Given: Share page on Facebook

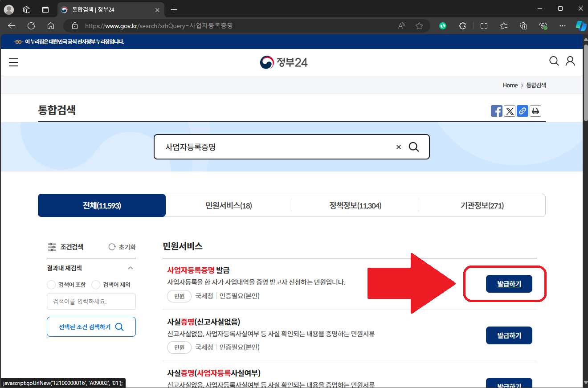Looking at the screenshot, I should click(x=497, y=111).
